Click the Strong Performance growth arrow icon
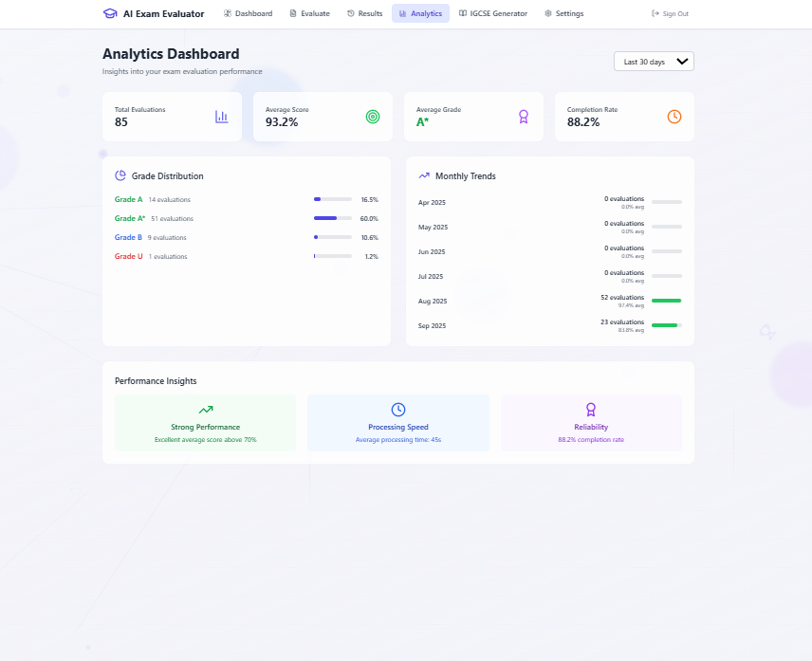 205,408
